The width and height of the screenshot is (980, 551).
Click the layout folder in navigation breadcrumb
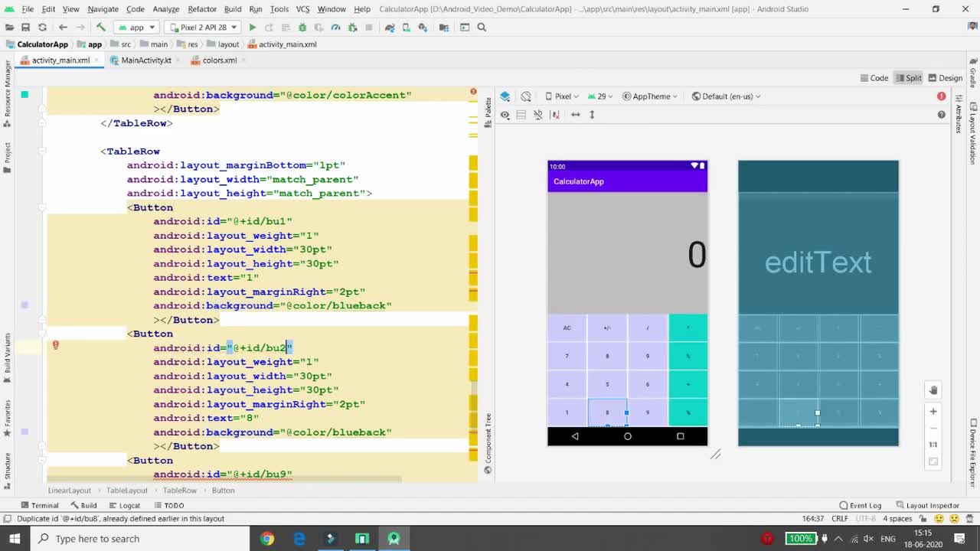pos(223,44)
